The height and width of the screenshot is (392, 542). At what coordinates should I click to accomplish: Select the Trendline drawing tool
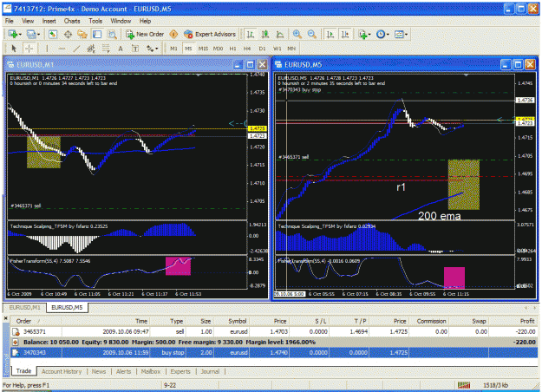coord(76,49)
